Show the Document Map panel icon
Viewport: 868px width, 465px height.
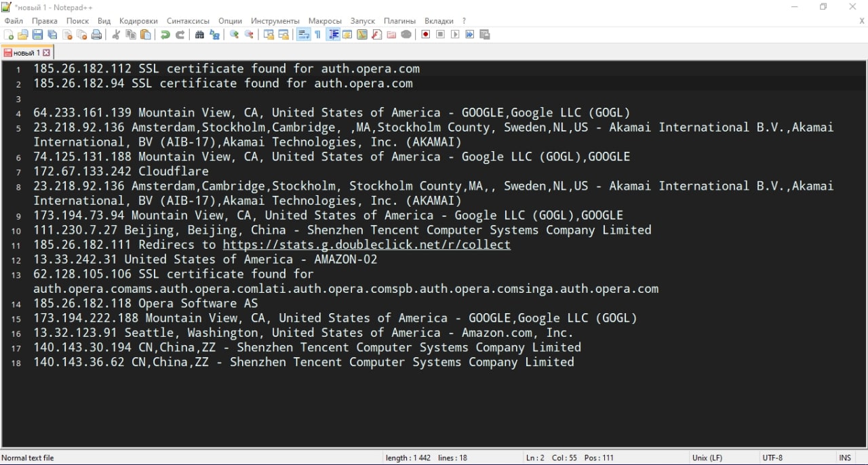tap(362, 35)
